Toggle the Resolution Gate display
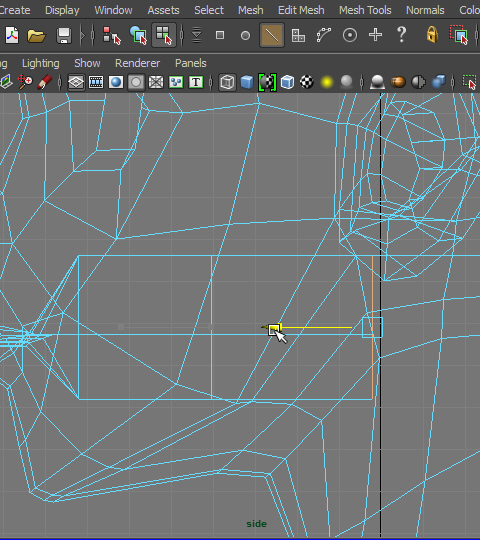This screenshot has width=480, height=540. (116, 82)
